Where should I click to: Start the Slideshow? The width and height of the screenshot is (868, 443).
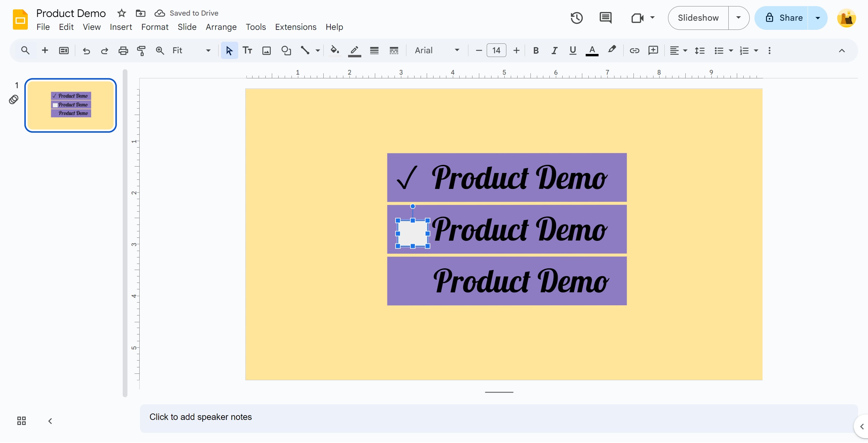point(698,18)
